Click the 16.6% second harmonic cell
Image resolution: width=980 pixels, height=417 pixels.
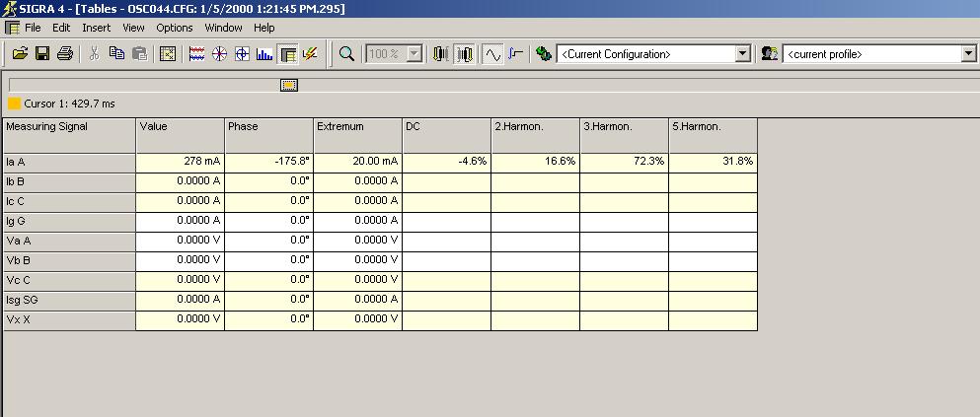point(536,163)
